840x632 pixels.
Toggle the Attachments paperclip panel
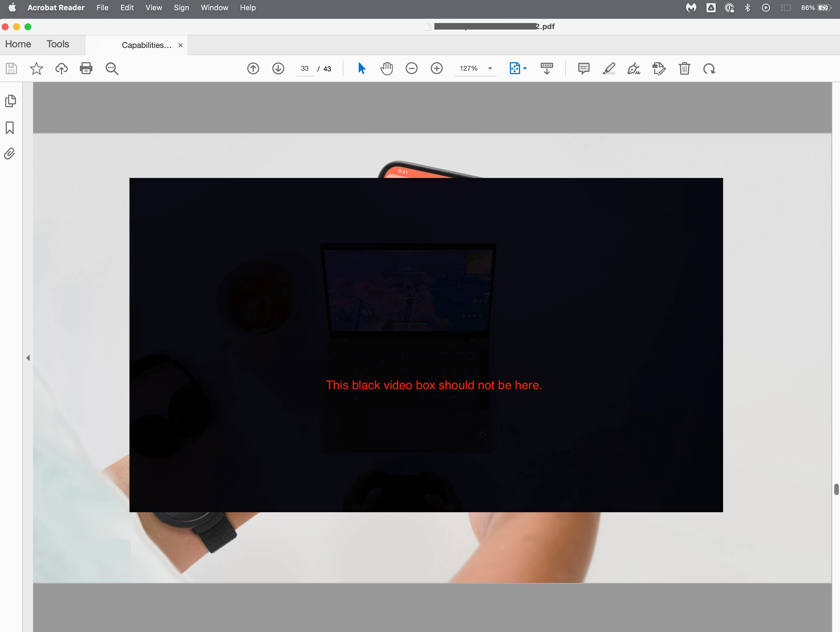click(10, 154)
